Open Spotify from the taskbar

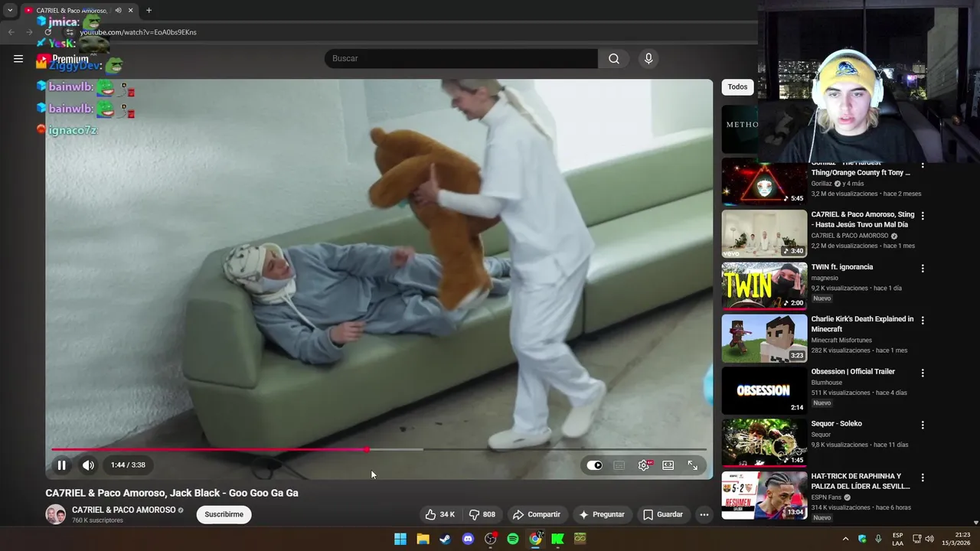click(x=513, y=539)
